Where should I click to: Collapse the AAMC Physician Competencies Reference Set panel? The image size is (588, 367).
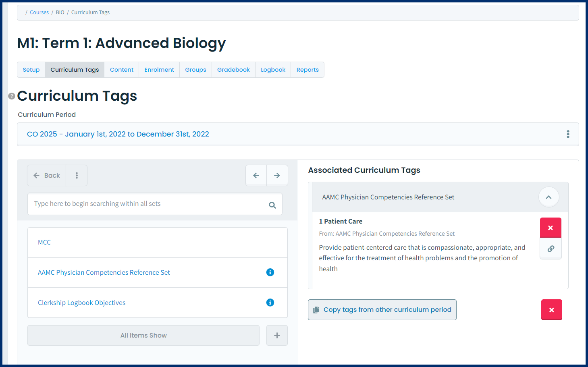(x=549, y=197)
